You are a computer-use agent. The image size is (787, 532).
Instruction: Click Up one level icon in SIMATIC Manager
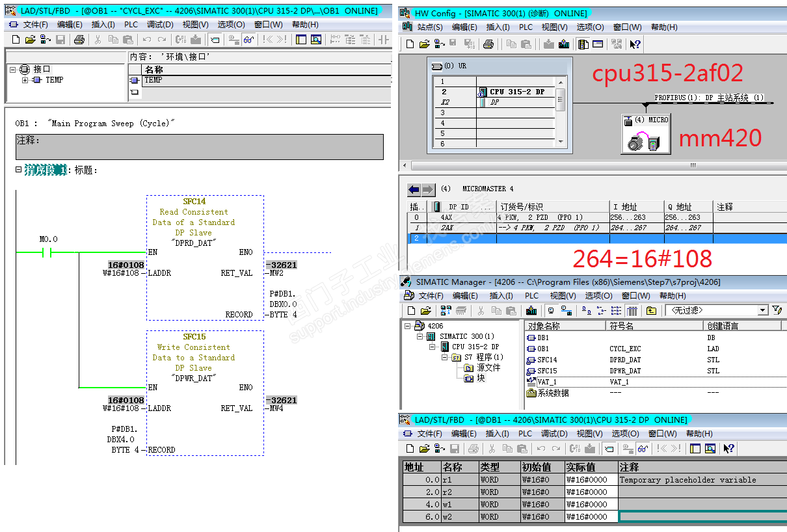click(652, 311)
